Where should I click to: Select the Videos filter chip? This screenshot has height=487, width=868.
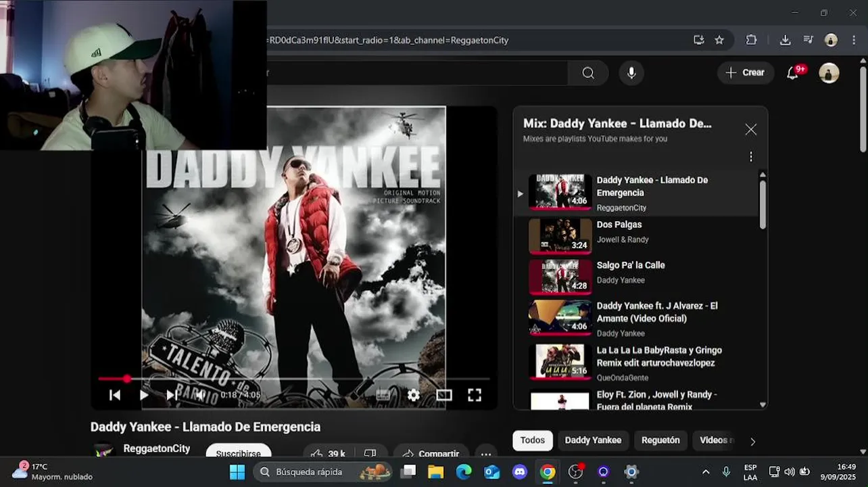pyautogui.click(x=713, y=440)
